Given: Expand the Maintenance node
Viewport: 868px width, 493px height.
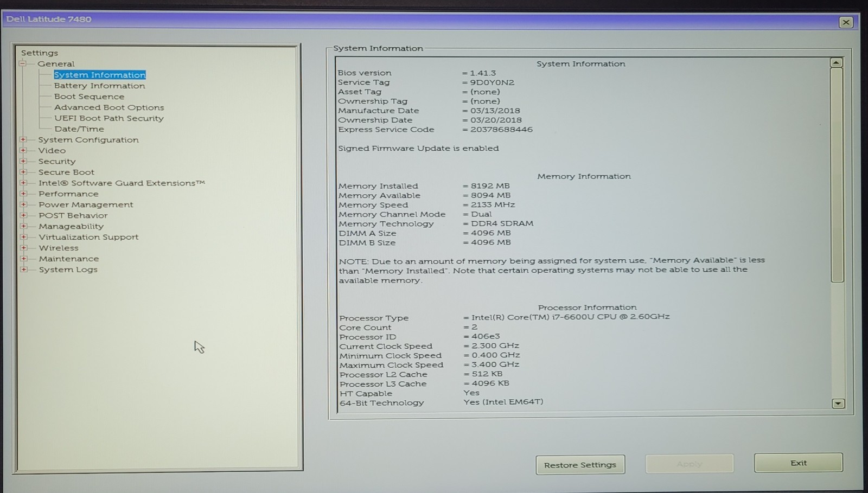Looking at the screenshot, I should pyautogui.click(x=23, y=259).
